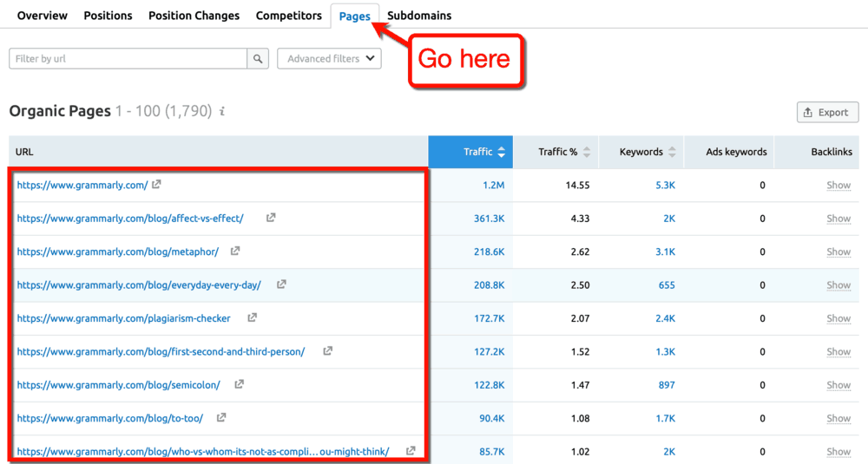Open the Position Changes tab
This screenshot has height=464, width=868.
[x=194, y=16]
